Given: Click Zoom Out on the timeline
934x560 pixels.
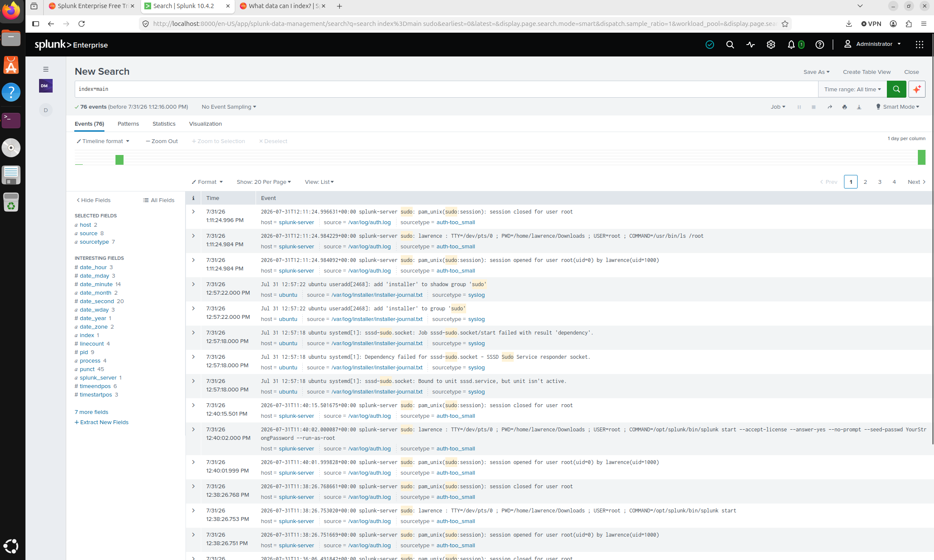Looking at the screenshot, I should pyautogui.click(x=162, y=141).
